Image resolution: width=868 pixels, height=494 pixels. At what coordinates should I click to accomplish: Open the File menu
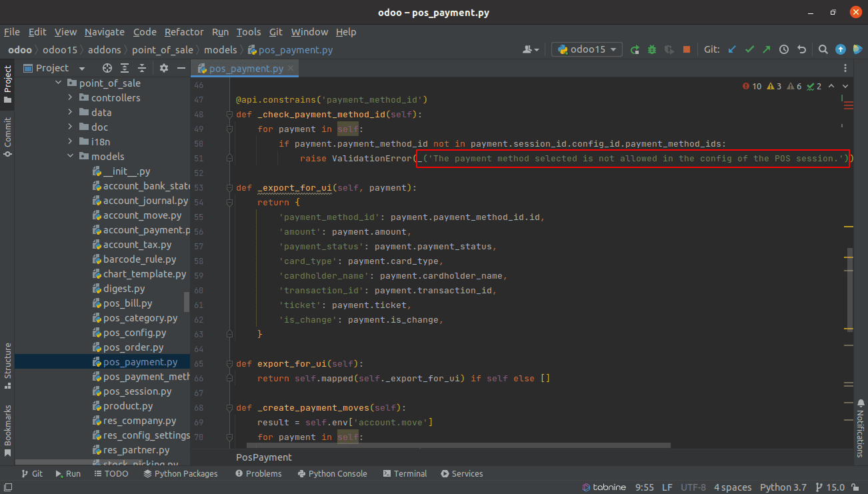(x=12, y=32)
